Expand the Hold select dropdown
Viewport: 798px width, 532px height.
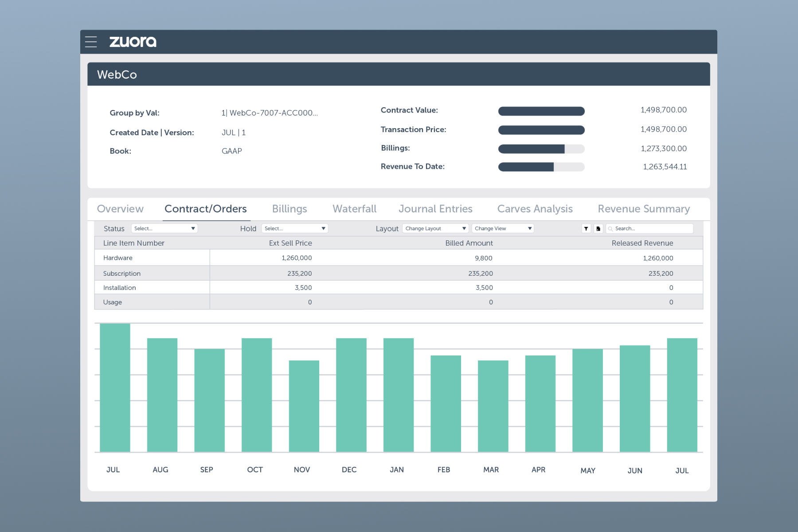pos(294,228)
